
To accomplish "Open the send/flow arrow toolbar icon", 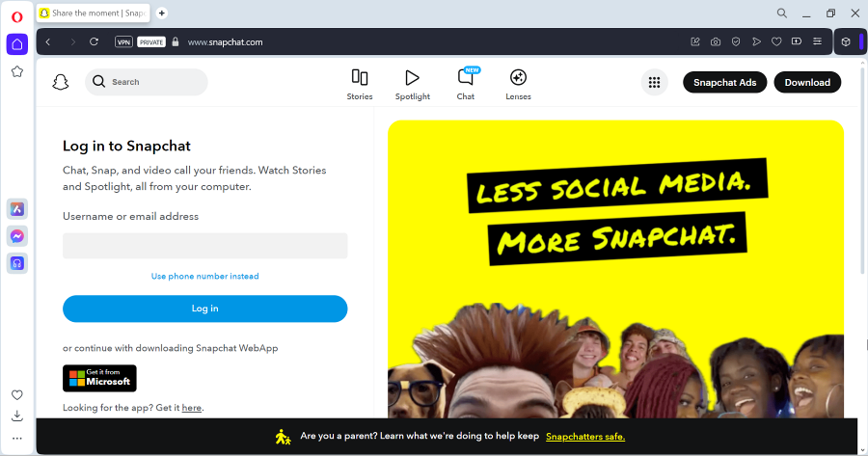I will (756, 42).
